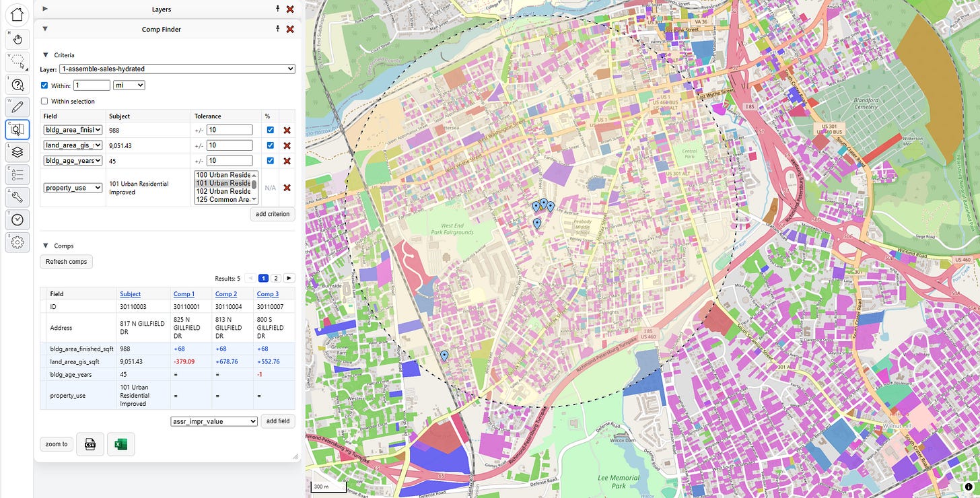The image size is (980, 498).
Task: Go to results page 2
Action: pyautogui.click(x=276, y=278)
